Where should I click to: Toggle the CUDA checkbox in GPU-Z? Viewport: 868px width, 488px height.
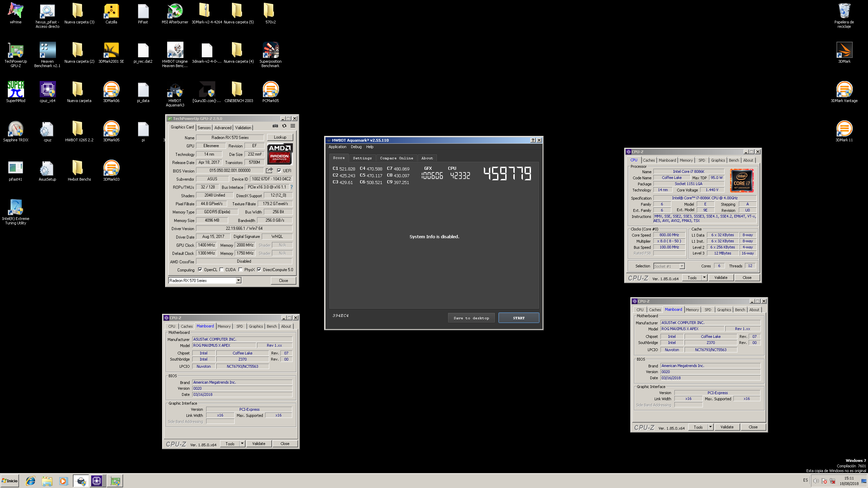pyautogui.click(x=221, y=270)
